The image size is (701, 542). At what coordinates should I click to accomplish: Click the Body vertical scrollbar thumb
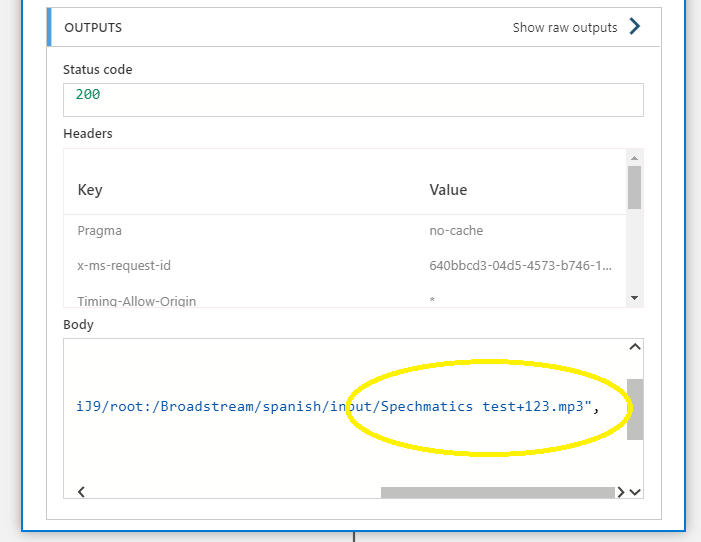635,410
